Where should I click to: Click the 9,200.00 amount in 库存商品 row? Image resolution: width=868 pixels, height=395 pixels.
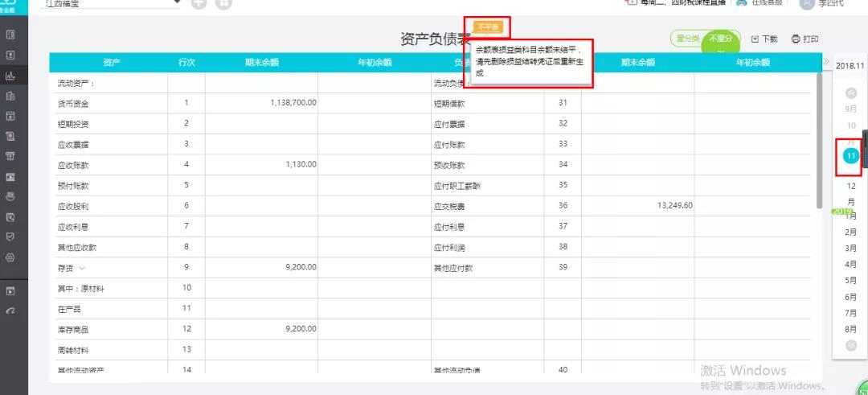pos(301,328)
